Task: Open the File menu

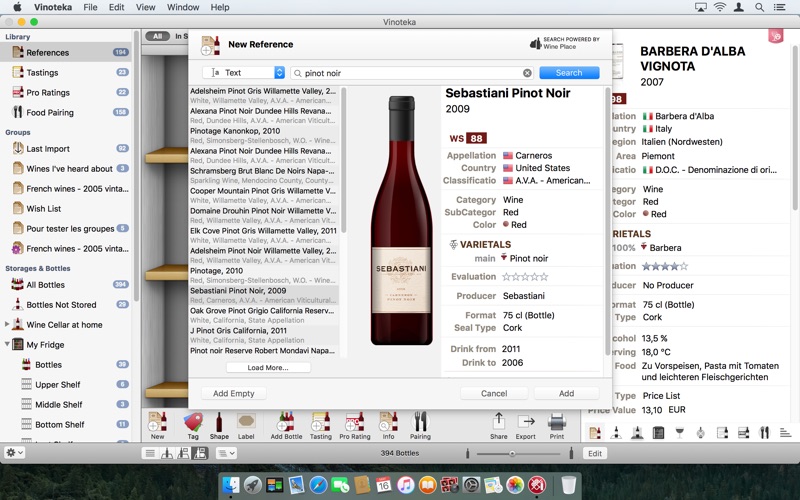Action: click(90, 7)
